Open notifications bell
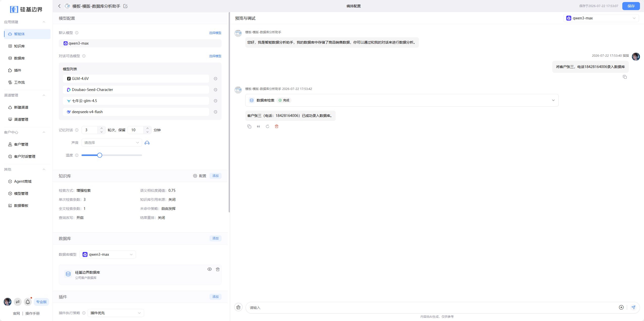The height and width of the screenshot is (321, 644). click(x=28, y=302)
